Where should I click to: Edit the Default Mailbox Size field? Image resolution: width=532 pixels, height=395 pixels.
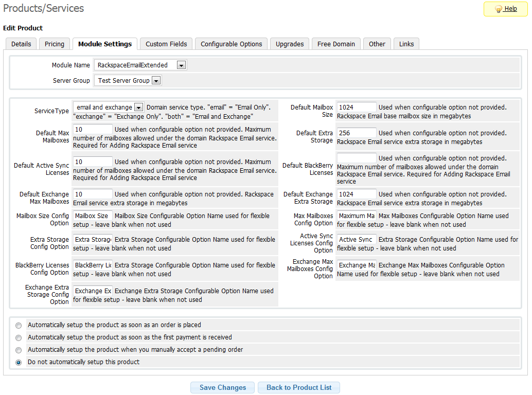(357, 107)
